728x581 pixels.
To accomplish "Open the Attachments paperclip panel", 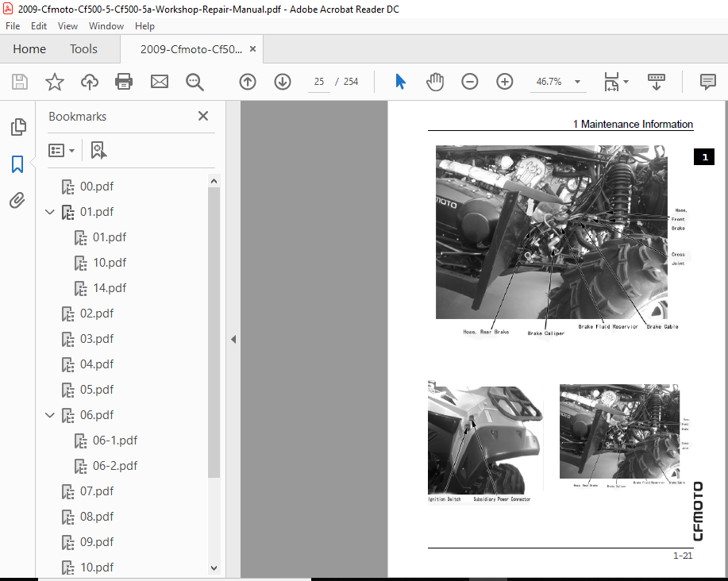I will [x=17, y=201].
